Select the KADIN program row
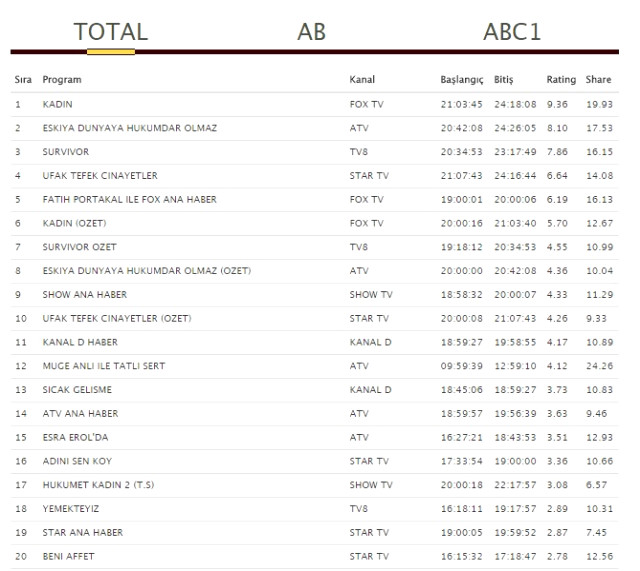 pyautogui.click(x=58, y=104)
